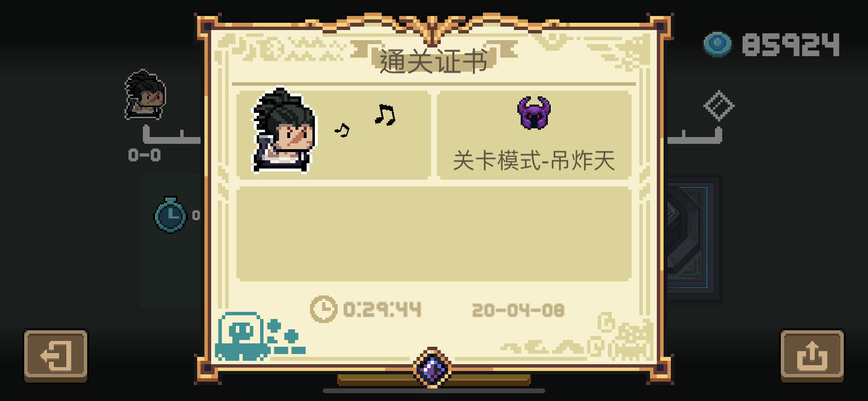Click the 20-04-08 date text
This screenshot has height=401, width=868.
tap(518, 310)
